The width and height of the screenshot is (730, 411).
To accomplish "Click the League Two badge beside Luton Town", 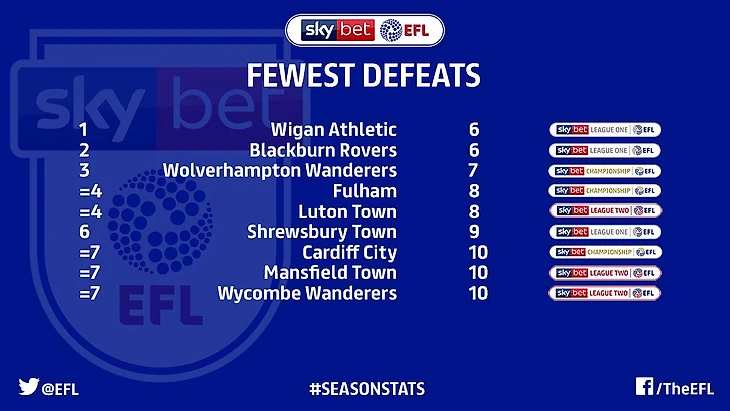I will [604, 211].
